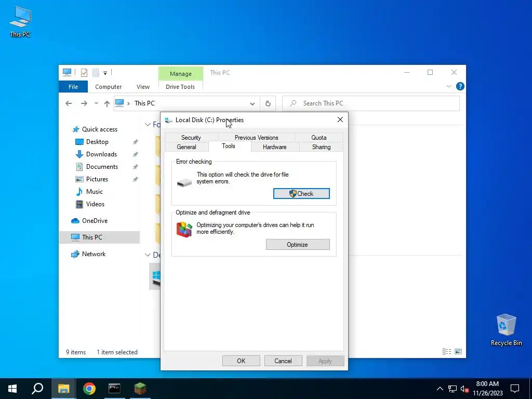Select Pictures in navigation pane
This screenshot has width=532, height=399.
coord(91,179)
